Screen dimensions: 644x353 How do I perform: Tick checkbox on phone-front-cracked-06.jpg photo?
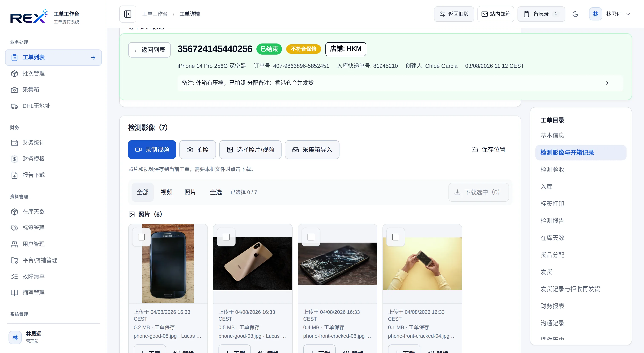[311, 237]
